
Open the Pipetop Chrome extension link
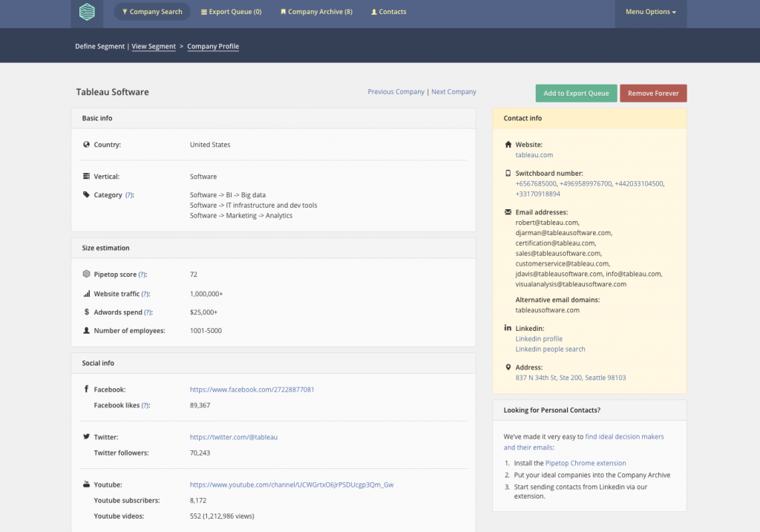point(586,463)
